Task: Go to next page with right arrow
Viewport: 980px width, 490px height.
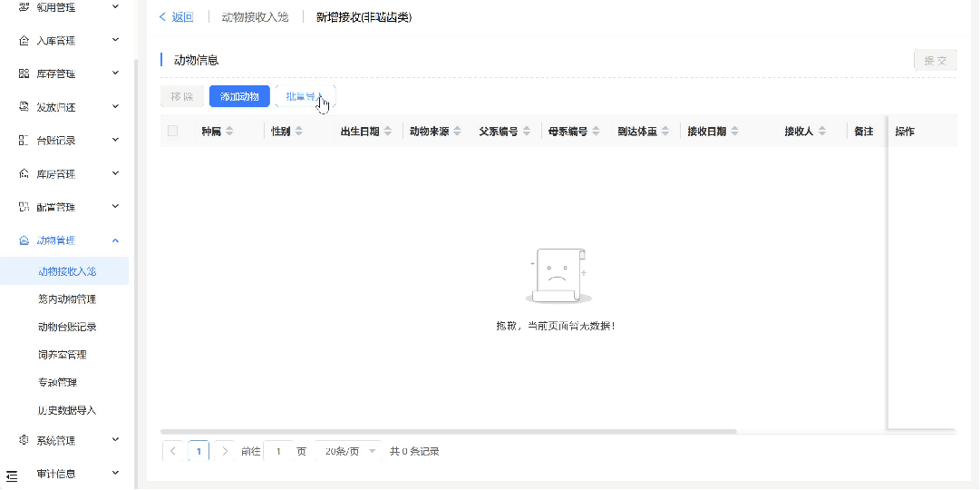Action: tap(225, 451)
